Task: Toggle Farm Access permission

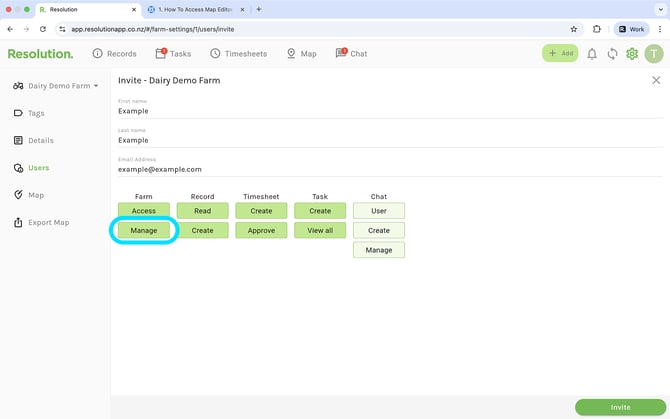Action: [144, 211]
